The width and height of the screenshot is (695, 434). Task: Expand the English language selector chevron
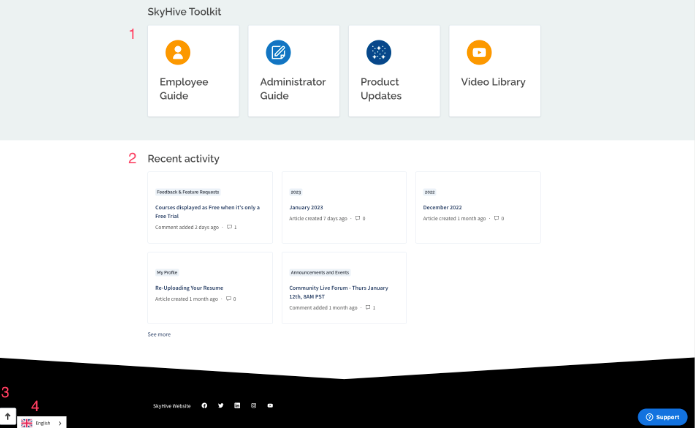[x=60, y=423]
